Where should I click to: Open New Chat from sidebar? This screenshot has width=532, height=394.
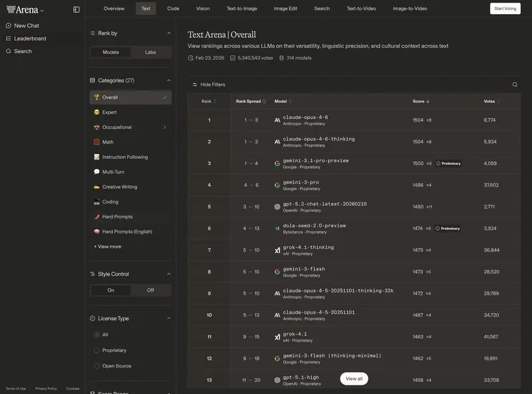(x=27, y=26)
